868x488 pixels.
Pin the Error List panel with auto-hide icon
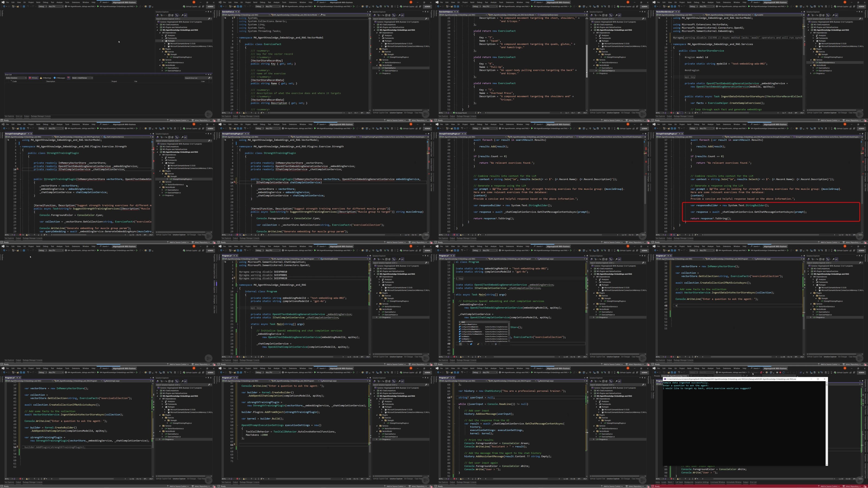[209, 75]
